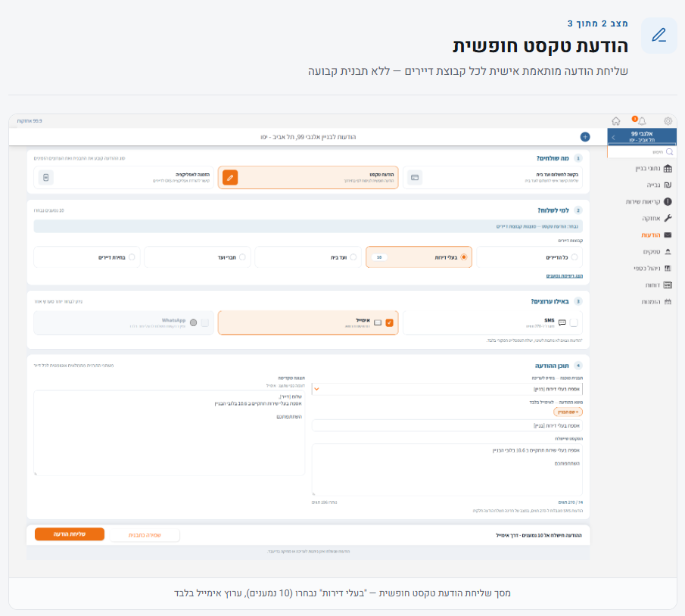685x616 pixels.
Task: Expand the message template dropdown arrow
Action: click(x=316, y=389)
